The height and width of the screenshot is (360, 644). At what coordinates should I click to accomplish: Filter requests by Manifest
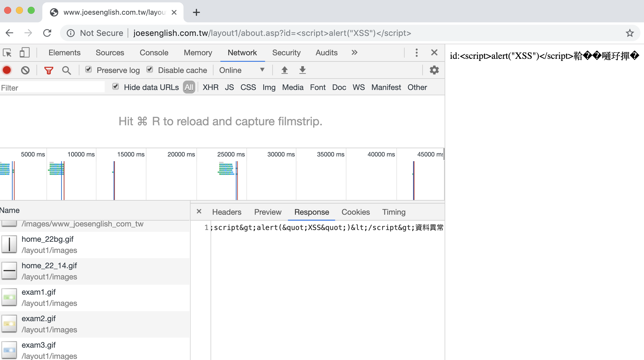386,87
